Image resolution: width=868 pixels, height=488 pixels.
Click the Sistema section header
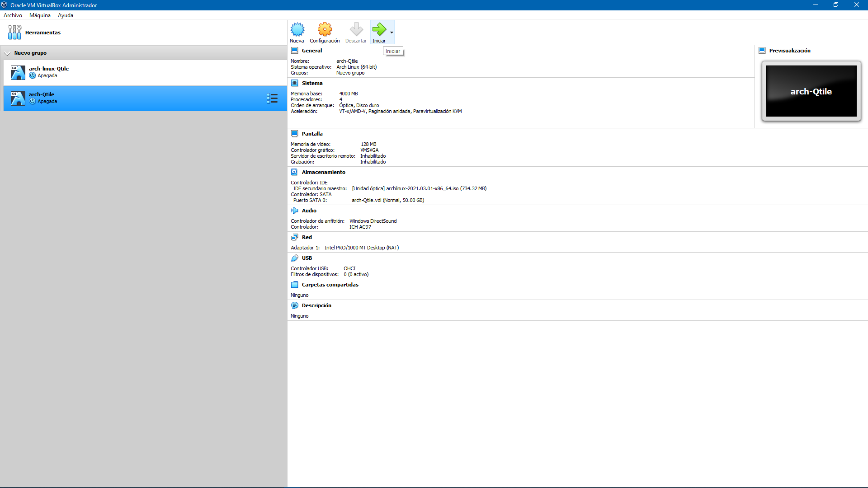click(x=312, y=83)
